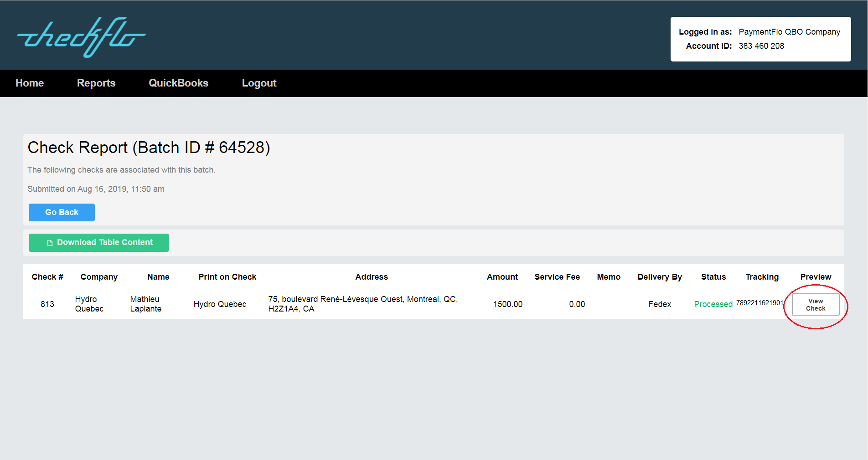Viewport: 868px width, 460px height.
Task: Go to the QuickBooks menu item
Action: tap(178, 83)
